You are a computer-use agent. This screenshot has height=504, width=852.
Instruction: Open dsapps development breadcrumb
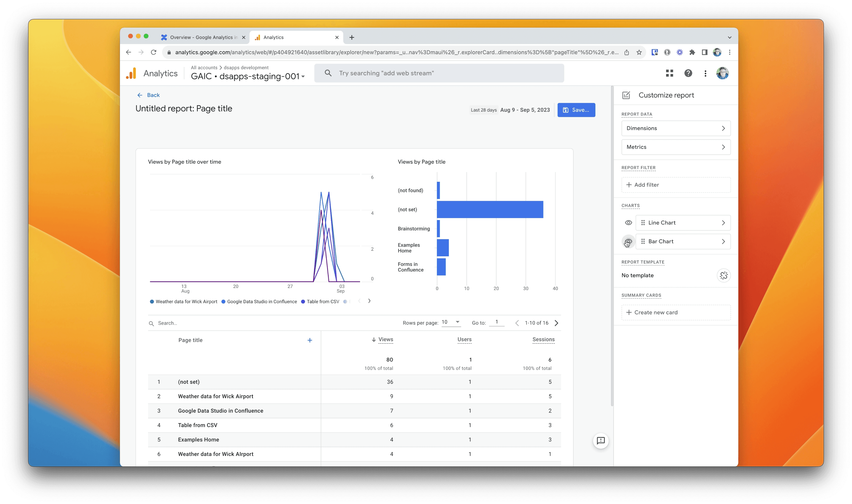coord(246,68)
